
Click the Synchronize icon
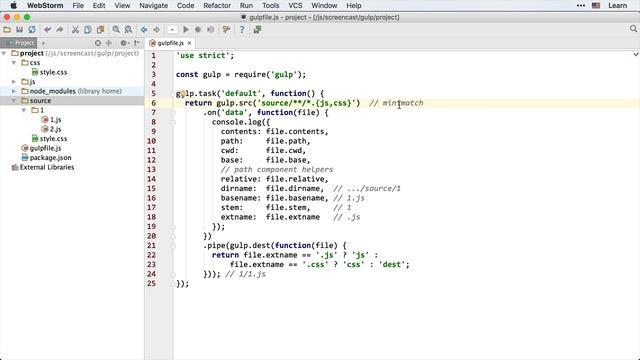click(31, 29)
